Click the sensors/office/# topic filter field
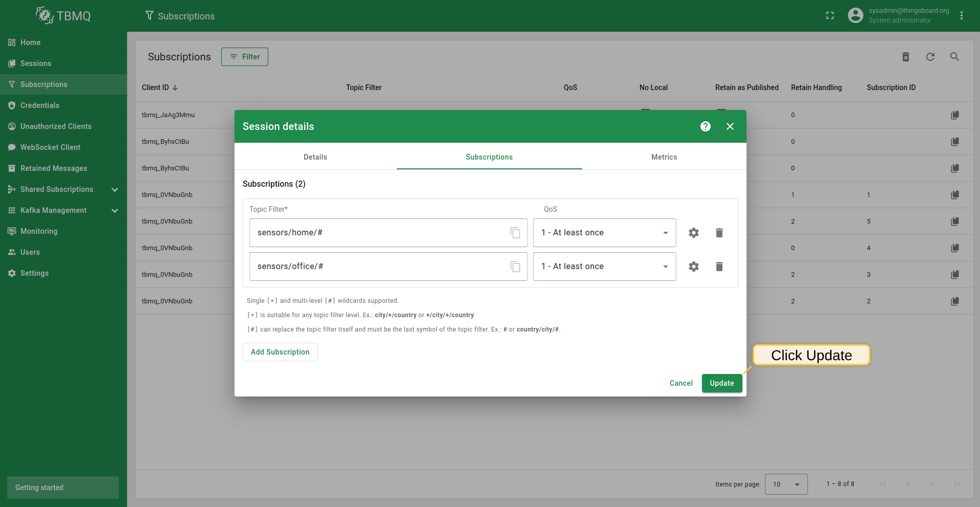Screen dimensions: 980x507 point(379,267)
